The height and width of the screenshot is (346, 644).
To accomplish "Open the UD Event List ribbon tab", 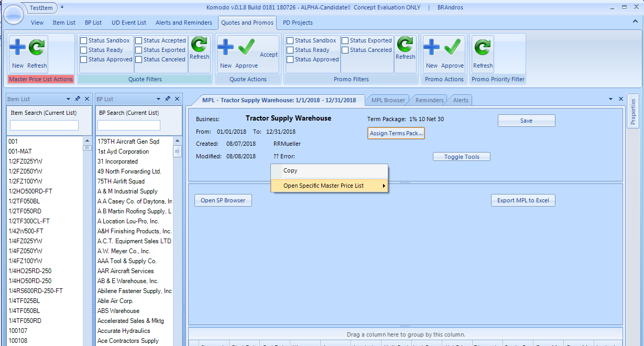I will point(129,23).
